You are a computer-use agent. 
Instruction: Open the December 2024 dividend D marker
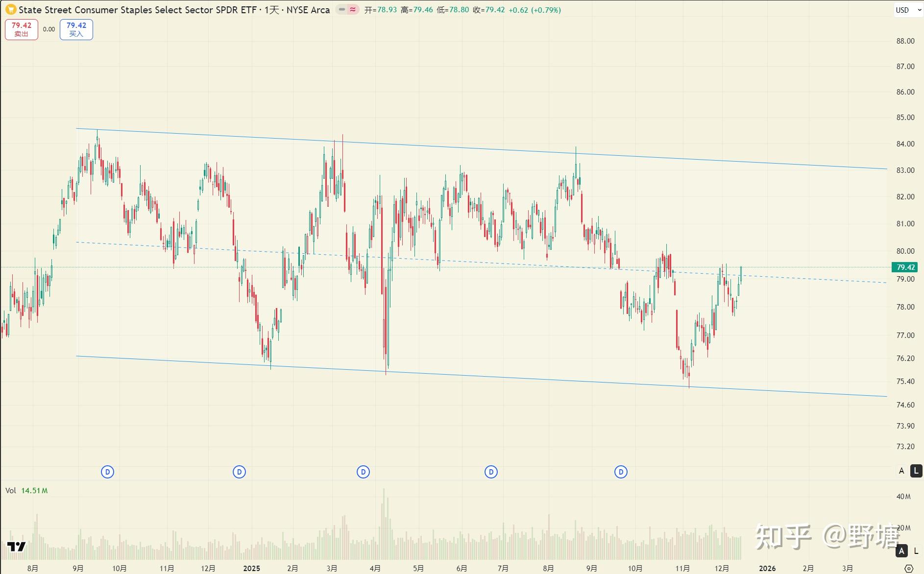click(x=239, y=472)
